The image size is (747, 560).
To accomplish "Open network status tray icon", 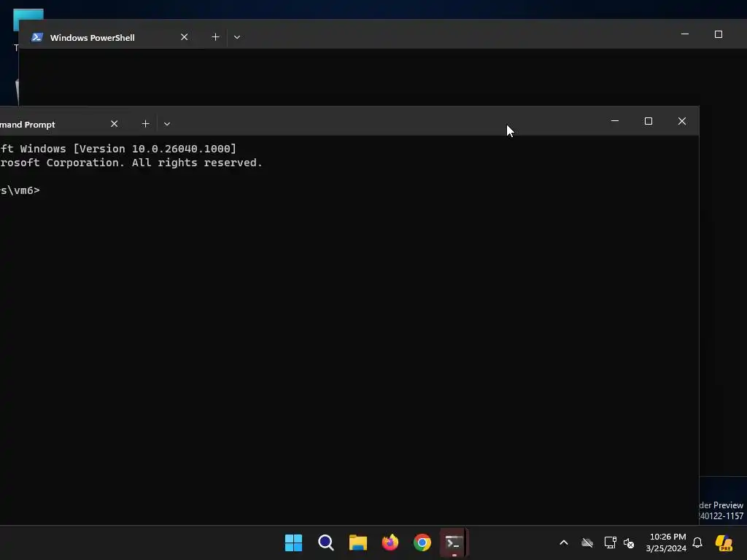I will tap(610, 542).
